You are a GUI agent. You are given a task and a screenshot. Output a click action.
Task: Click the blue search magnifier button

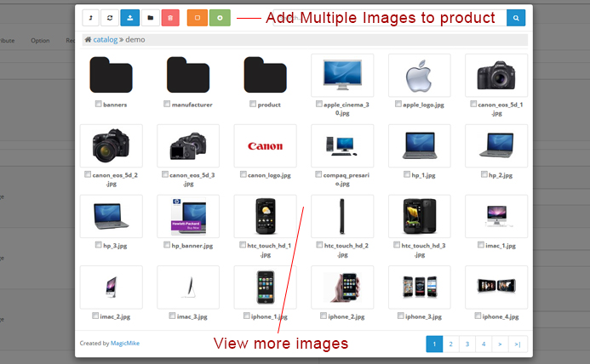tap(516, 18)
